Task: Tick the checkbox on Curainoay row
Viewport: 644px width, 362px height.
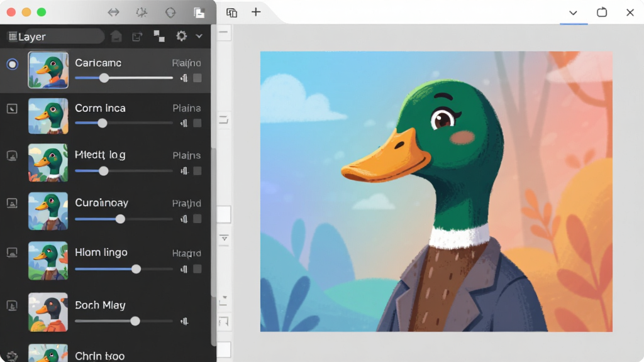Action: pyautogui.click(x=197, y=219)
